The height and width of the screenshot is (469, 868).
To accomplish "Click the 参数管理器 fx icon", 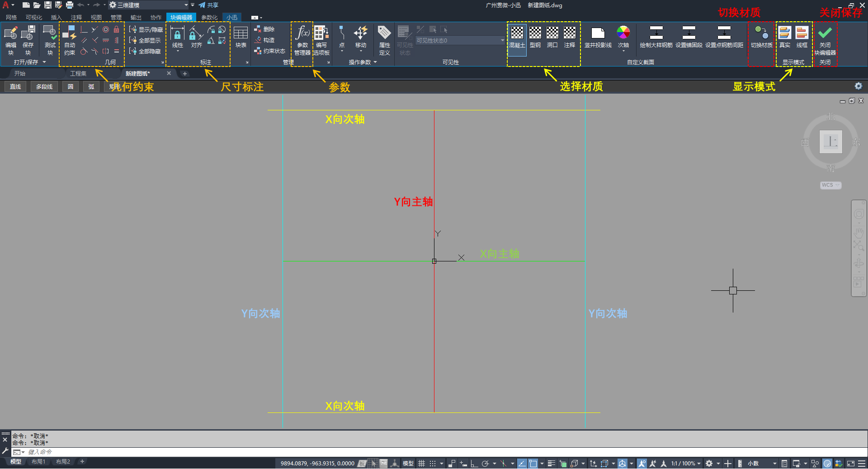I will click(x=302, y=33).
